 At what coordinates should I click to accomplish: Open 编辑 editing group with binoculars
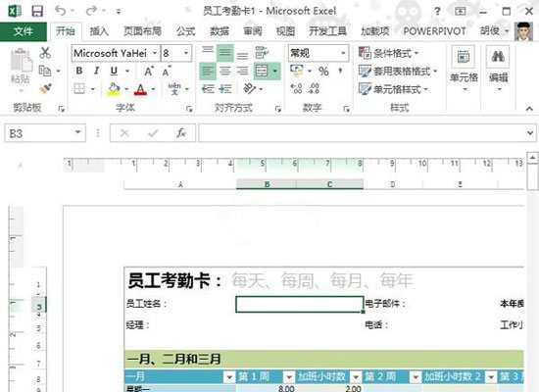tap(498, 70)
